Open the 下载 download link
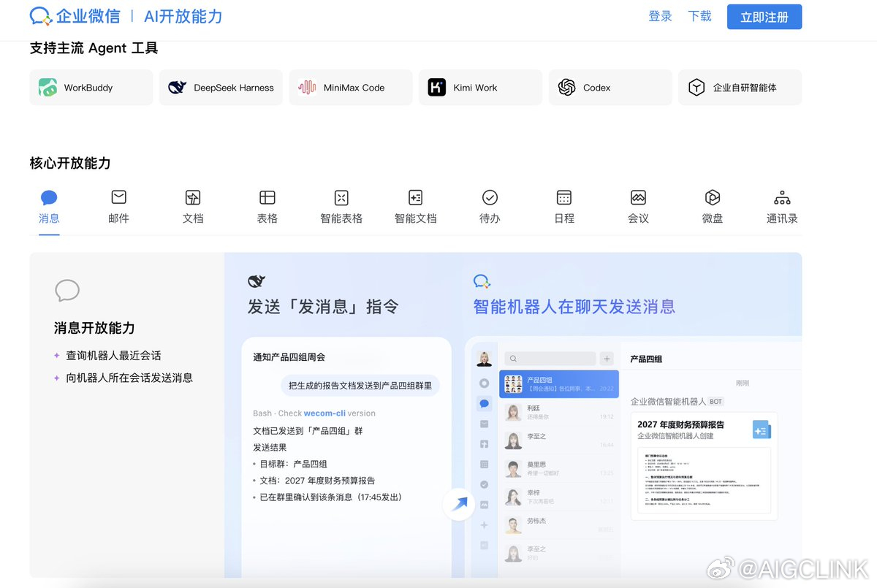 click(699, 16)
